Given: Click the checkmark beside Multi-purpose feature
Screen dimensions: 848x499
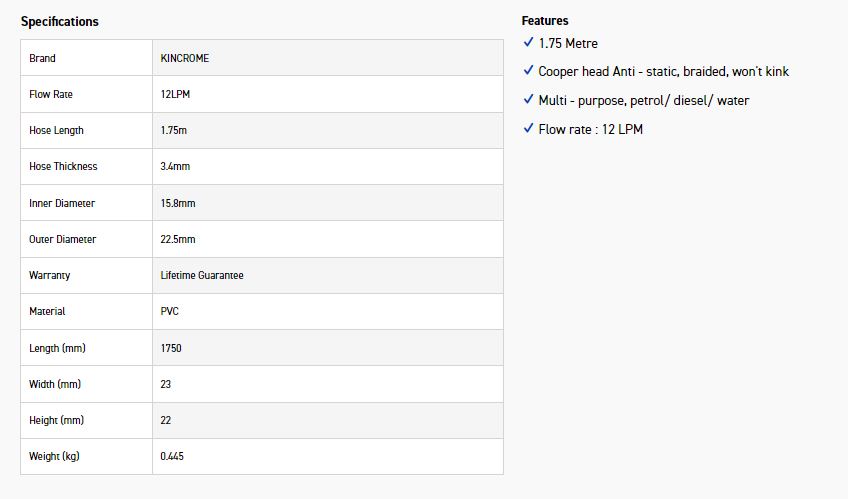Looking at the screenshot, I should pos(528,100).
